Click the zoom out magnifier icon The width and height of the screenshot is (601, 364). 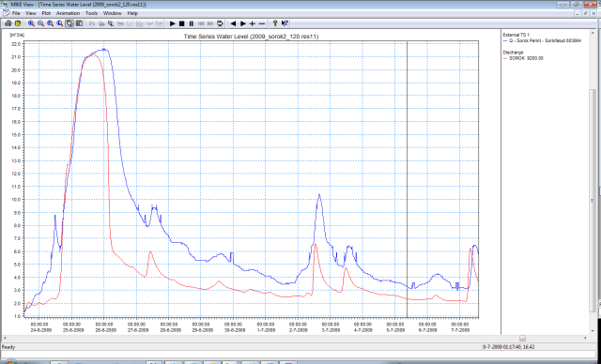coord(40,23)
